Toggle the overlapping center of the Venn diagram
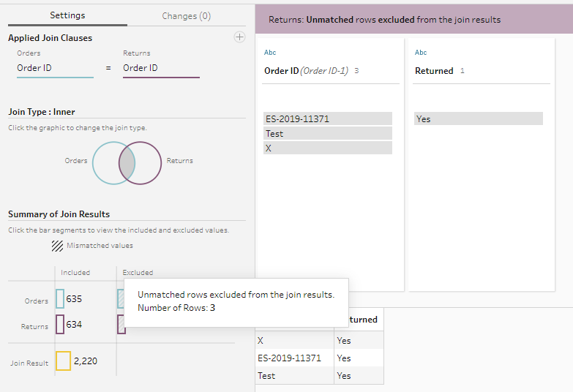Image resolution: width=573 pixels, height=392 pixels. pos(126,162)
